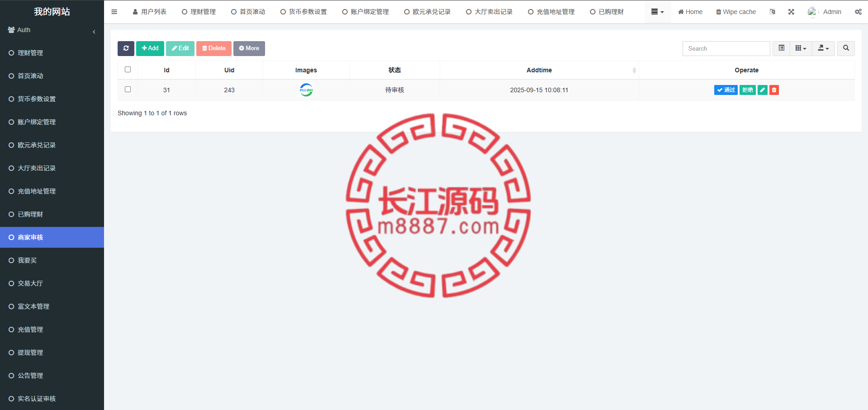The width and height of the screenshot is (868, 410).
Task: Open the tab list dropdown in the header
Action: pos(657,12)
